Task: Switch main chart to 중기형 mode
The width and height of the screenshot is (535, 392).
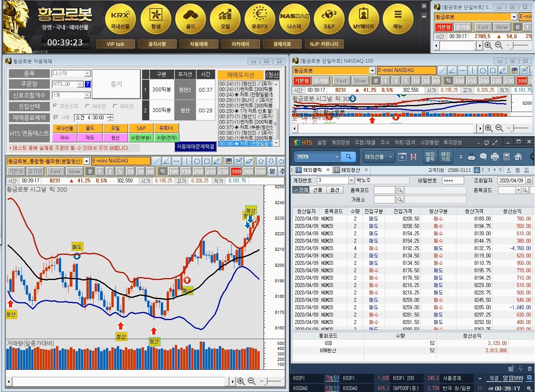Action: 35,171
